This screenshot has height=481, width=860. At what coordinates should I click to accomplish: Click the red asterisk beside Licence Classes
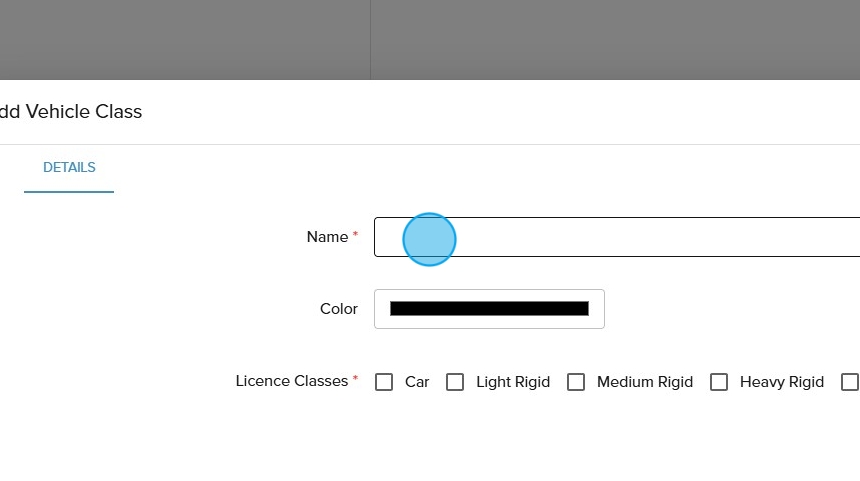[x=355, y=379]
